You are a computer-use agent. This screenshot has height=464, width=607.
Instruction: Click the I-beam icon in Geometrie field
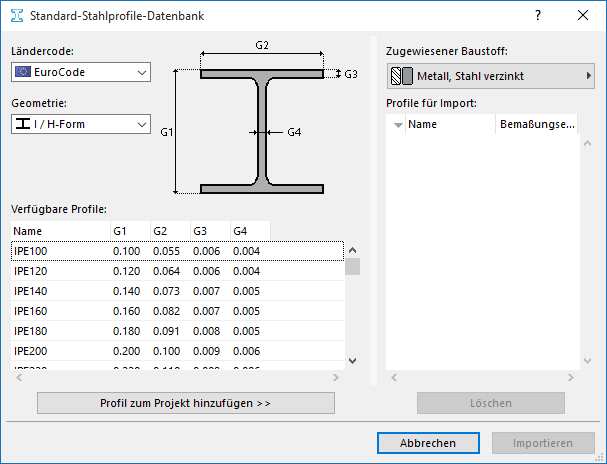[23, 124]
